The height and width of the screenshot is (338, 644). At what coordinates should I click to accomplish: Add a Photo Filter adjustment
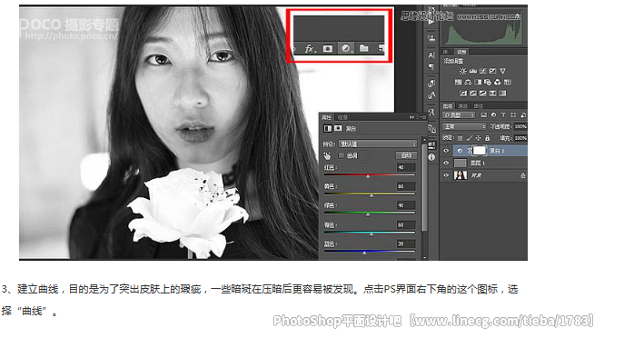pyautogui.click(x=488, y=82)
